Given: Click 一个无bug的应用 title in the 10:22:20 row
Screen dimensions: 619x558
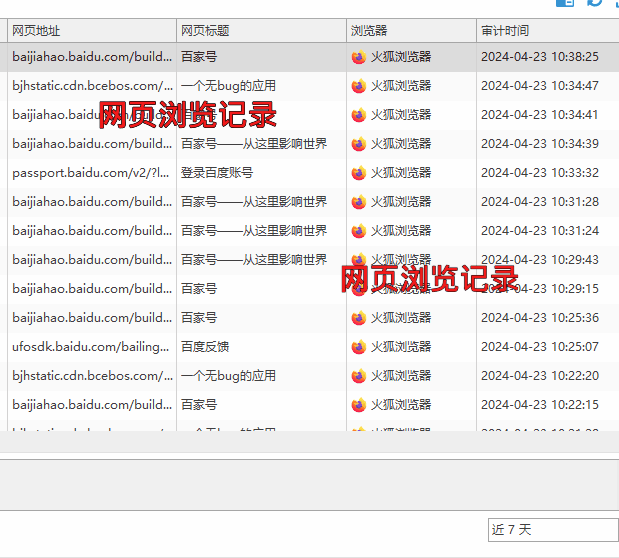Looking at the screenshot, I should click(x=228, y=376).
